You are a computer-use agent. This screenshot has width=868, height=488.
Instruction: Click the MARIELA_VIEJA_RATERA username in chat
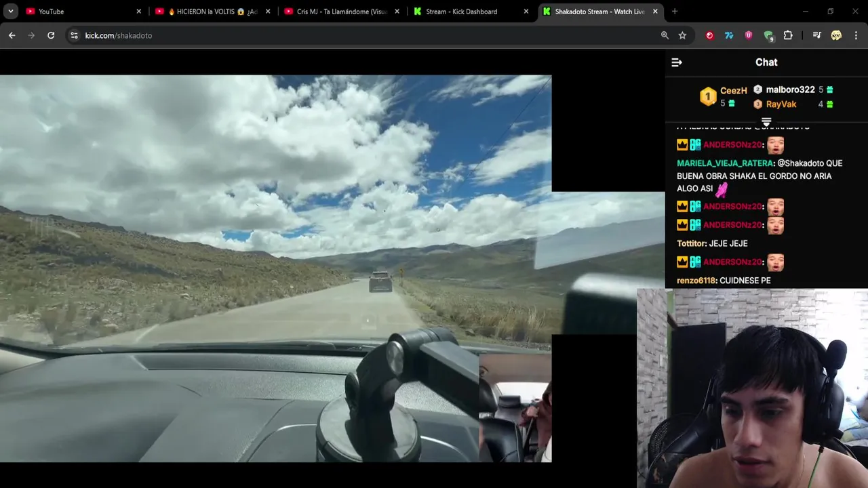[x=725, y=163]
